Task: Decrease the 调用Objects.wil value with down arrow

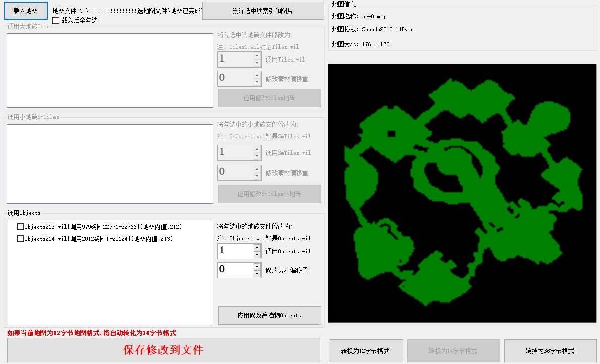Action: click(x=257, y=255)
